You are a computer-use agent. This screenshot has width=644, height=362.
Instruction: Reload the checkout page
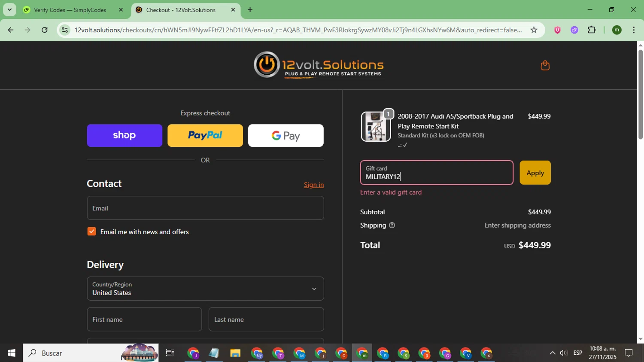coord(45,30)
